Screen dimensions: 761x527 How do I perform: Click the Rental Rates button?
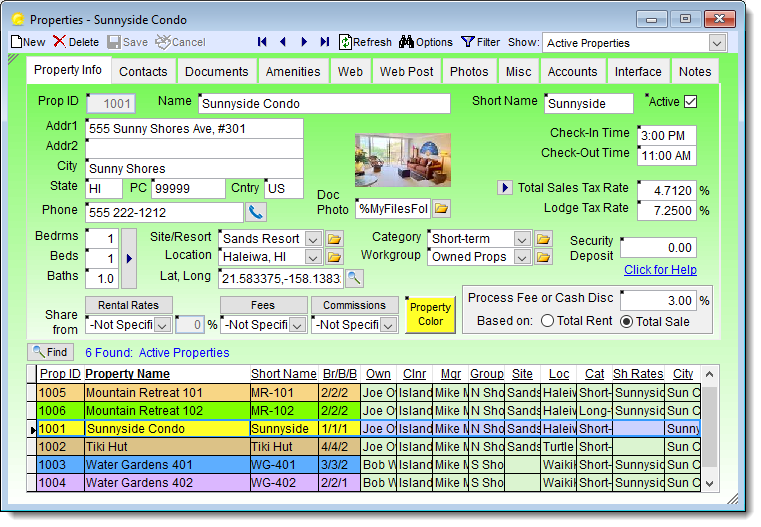pos(129,305)
